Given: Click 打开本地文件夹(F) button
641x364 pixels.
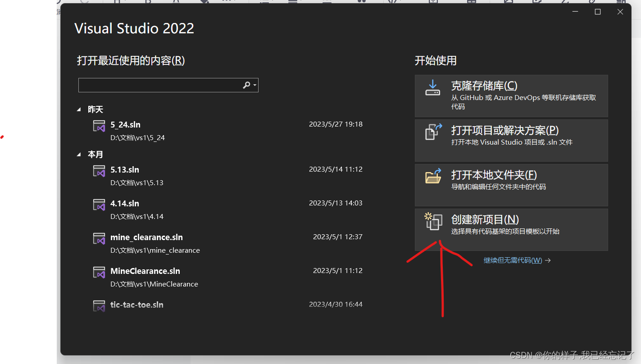Looking at the screenshot, I should (x=511, y=185).
